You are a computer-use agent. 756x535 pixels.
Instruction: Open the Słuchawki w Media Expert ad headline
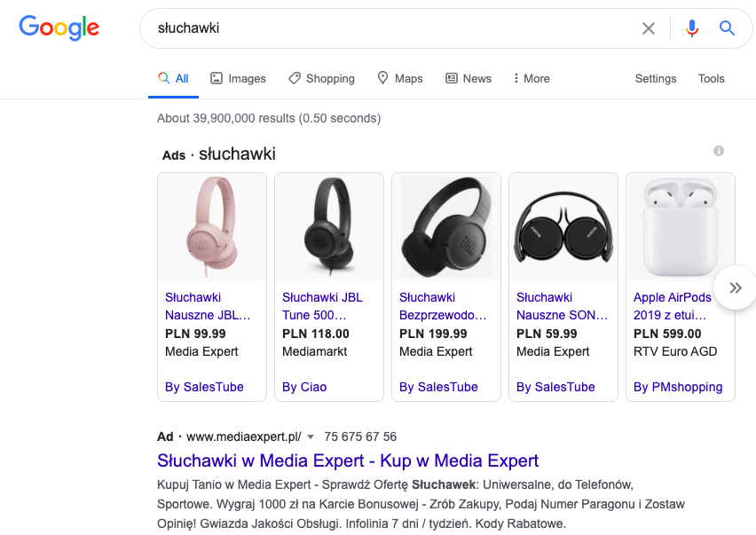pos(348,460)
